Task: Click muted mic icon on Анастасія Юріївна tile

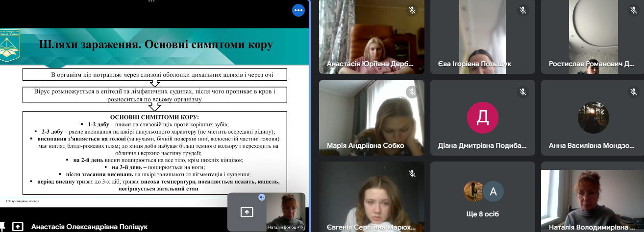Action: pyautogui.click(x=412, y=10)
